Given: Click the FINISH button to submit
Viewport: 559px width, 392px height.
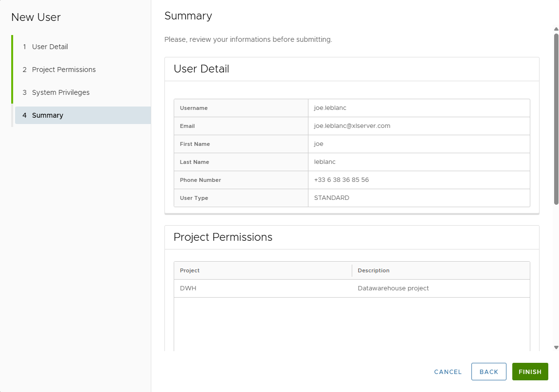Looking at the screenshot, I should click(x=530, y=371).
